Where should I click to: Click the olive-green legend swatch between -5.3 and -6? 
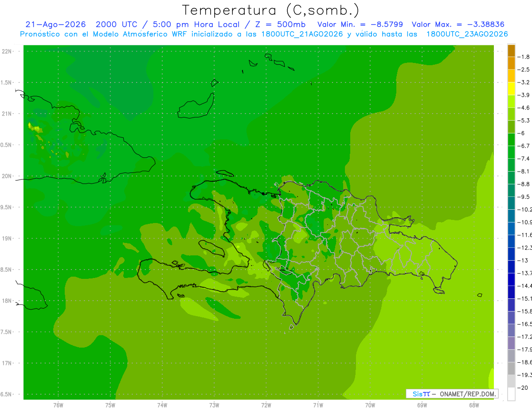511,127
